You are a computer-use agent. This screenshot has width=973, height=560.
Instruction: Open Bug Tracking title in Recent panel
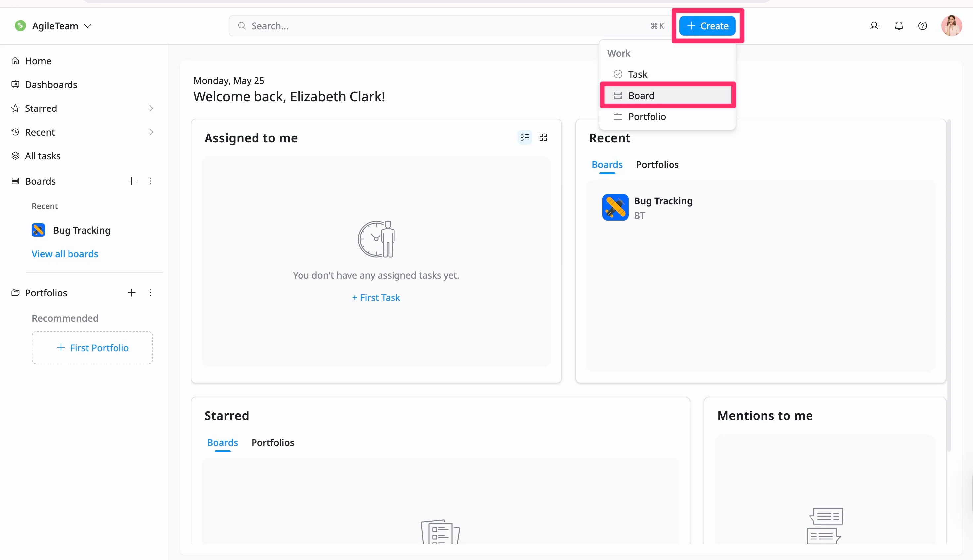click(x=663, y=201)
